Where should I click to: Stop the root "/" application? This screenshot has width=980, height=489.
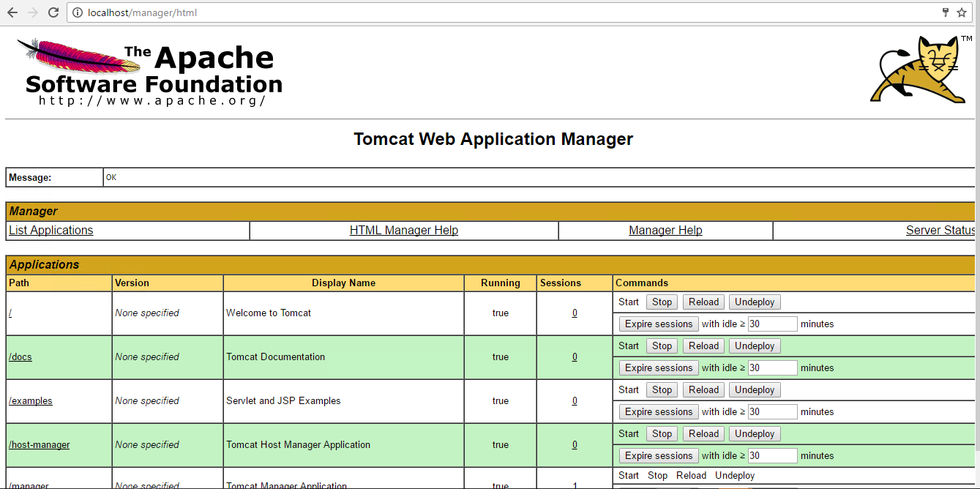pyautogui.click(x=662, y=302)
